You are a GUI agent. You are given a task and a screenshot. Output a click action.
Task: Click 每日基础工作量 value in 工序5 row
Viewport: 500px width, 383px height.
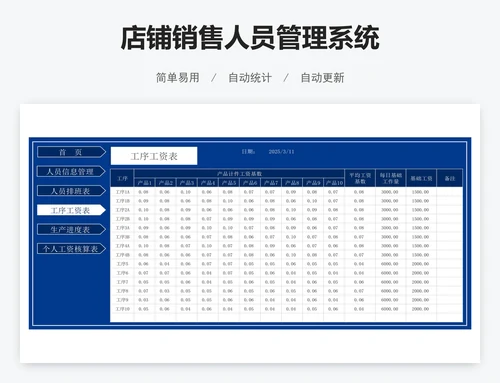tap(390, 264)
